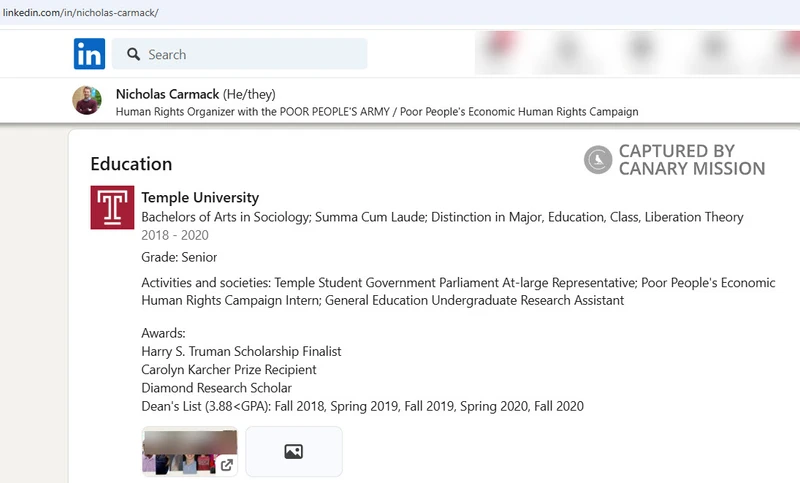Click the external link icon on media thumbnail
Screen dimensions: 800x483
pos(227,465)
